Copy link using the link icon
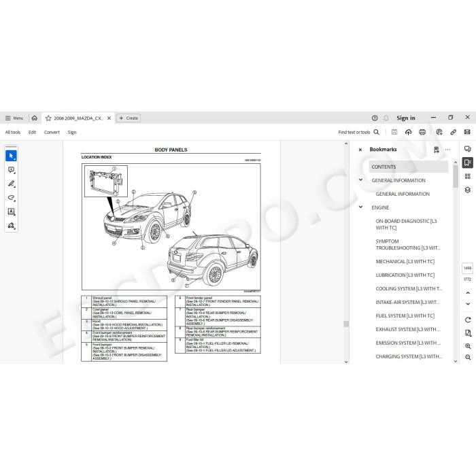 pos(454,132)
